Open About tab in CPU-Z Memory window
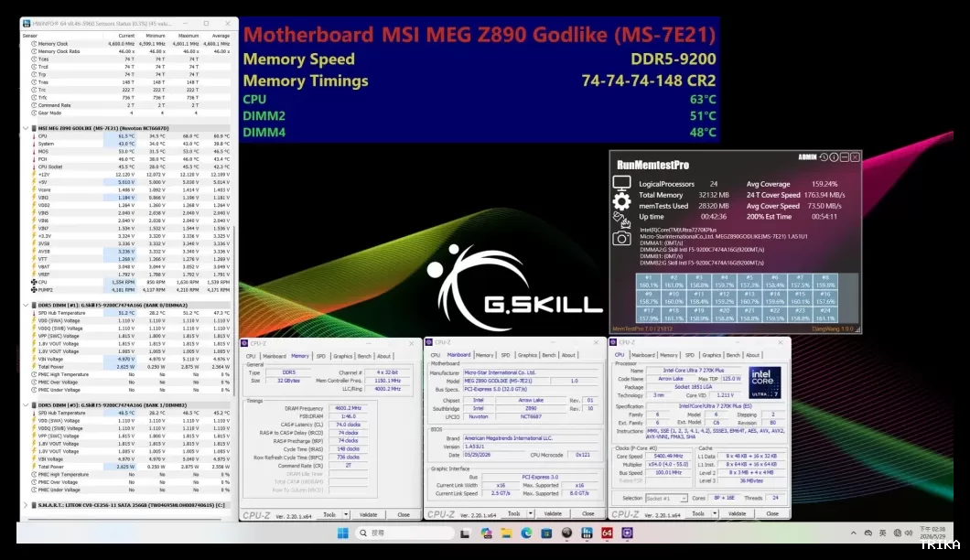The width and height of the screenshot is (970, 560). click(x=383, y=357)
